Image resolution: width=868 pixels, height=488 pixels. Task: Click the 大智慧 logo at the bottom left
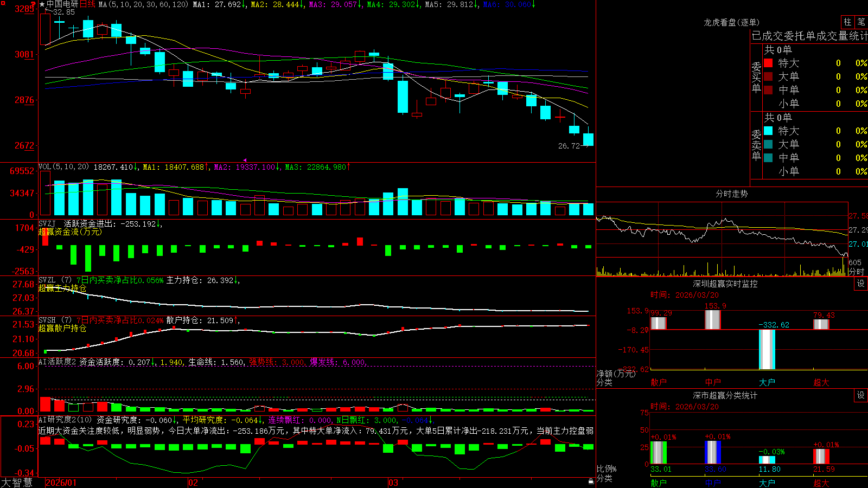(x=17, y=482)
